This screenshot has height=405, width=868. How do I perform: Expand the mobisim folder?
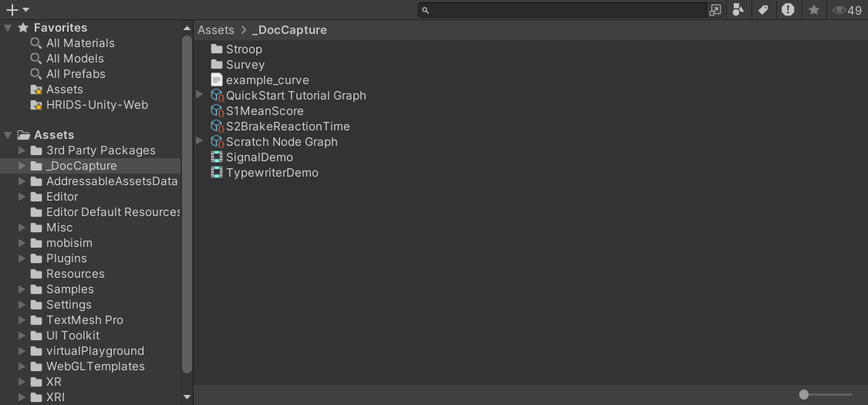point(22,244)
